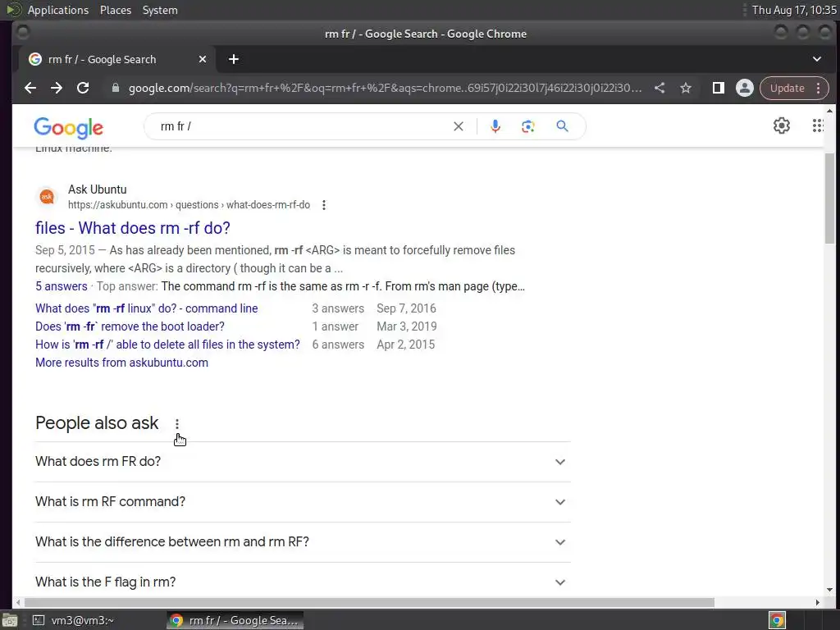This screenshot has width=840, height=630.
Task: Open the Places menu
Action: [115, 10]
